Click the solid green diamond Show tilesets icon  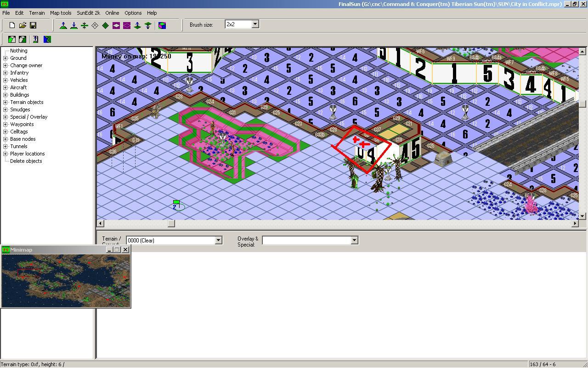106,25
